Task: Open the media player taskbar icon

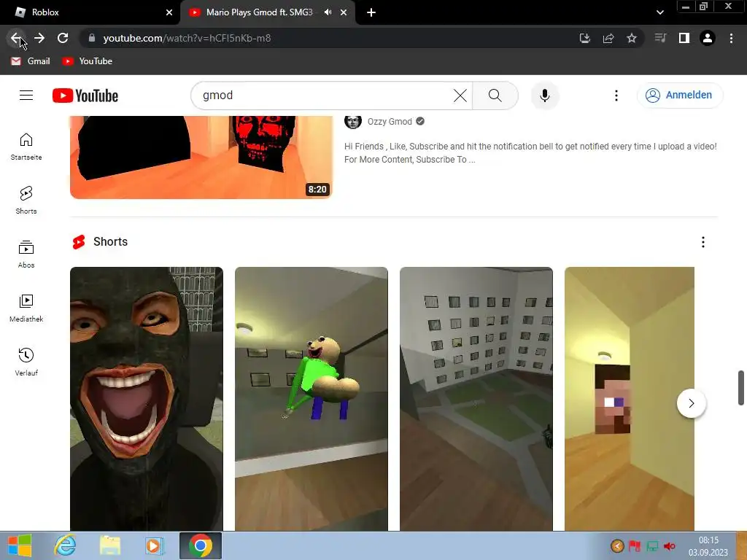Action: pos(154,545)
